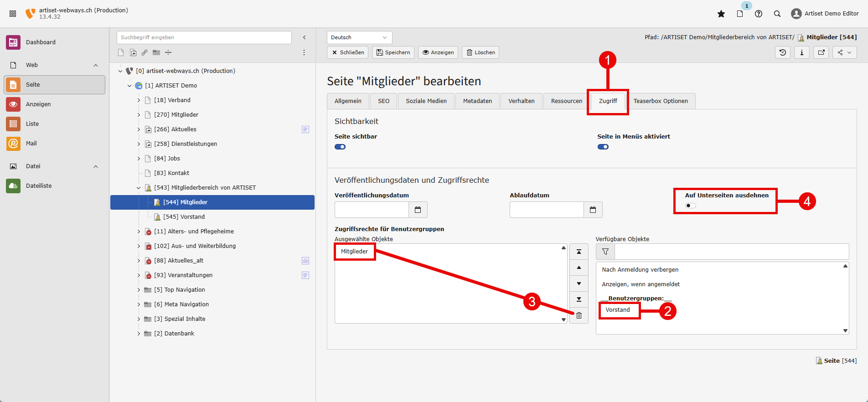The height and width of the screenshot is (402, 868).
Task: Create new standard page icon
Action: pos(121,52)
